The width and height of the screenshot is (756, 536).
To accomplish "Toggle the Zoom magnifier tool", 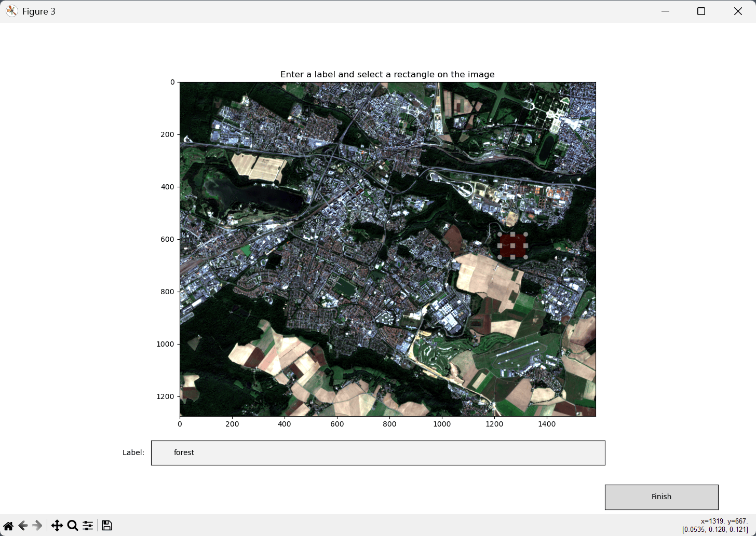I will pos(73,526).
